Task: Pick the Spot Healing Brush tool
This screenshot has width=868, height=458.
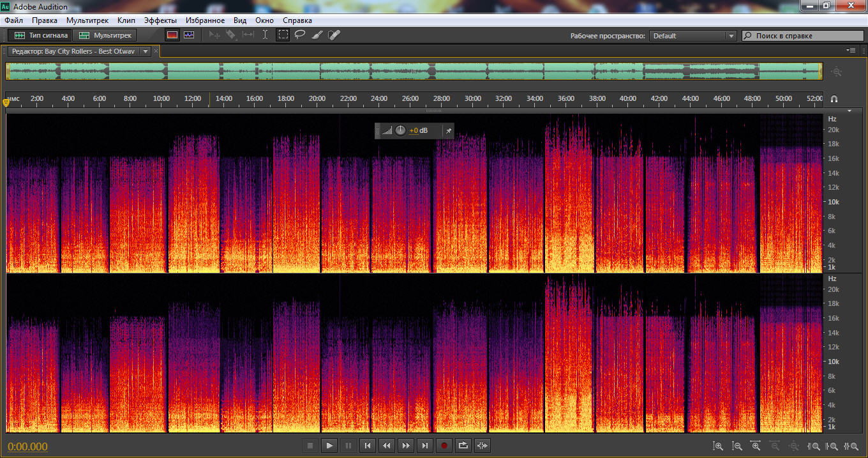Action: tap(334, 35)
